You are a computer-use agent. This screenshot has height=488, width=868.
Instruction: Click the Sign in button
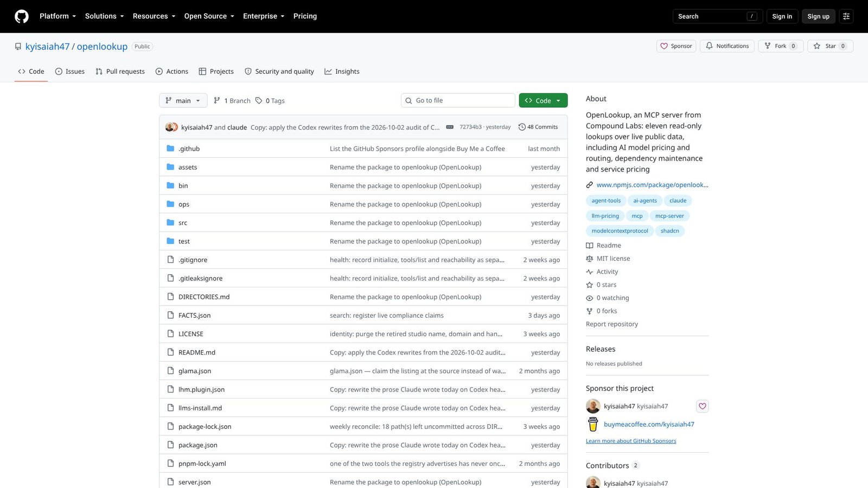[782, 16]
